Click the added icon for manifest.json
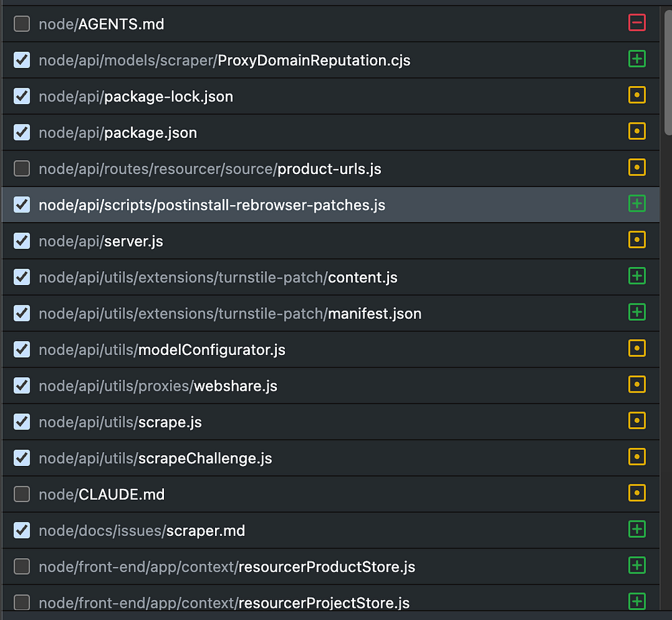Screen dimensions: 672x620 click(x=636, y=313)
